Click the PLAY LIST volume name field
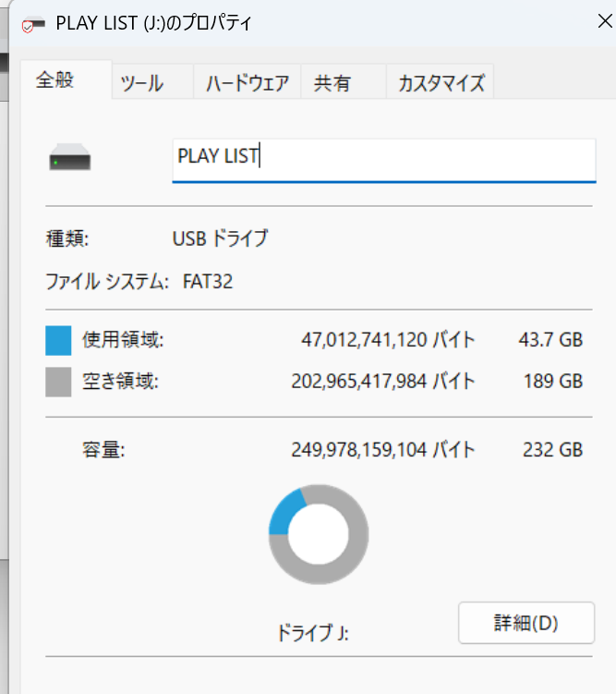This screenshot has width=616, height=694. 383,158
